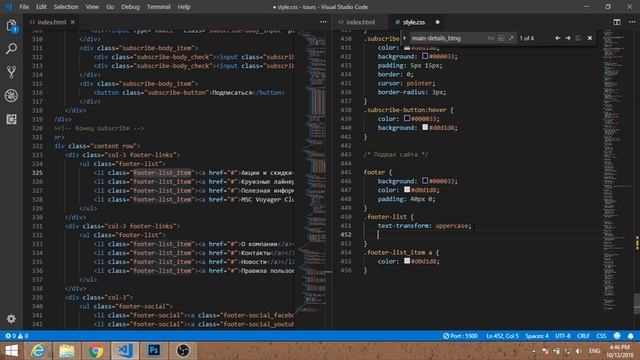
Task: Toggle Find in selection
Action: click(x=578, y=38)
